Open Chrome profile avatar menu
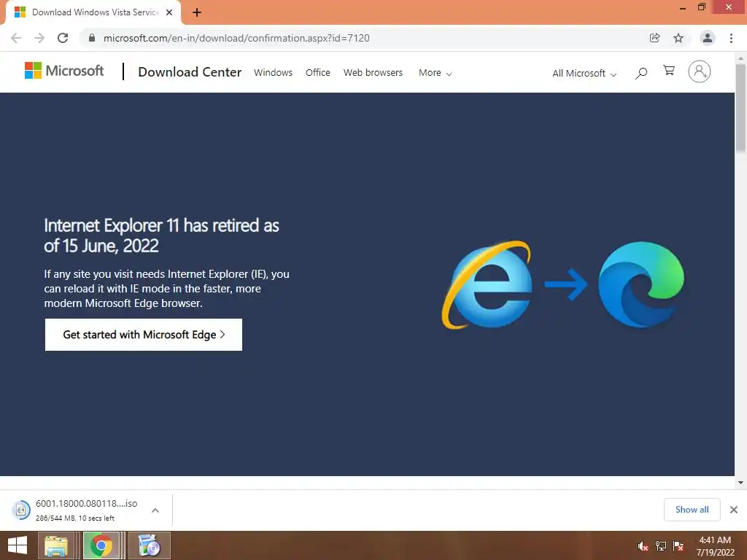This screenshot has height=560, width=747. (708, 38)
